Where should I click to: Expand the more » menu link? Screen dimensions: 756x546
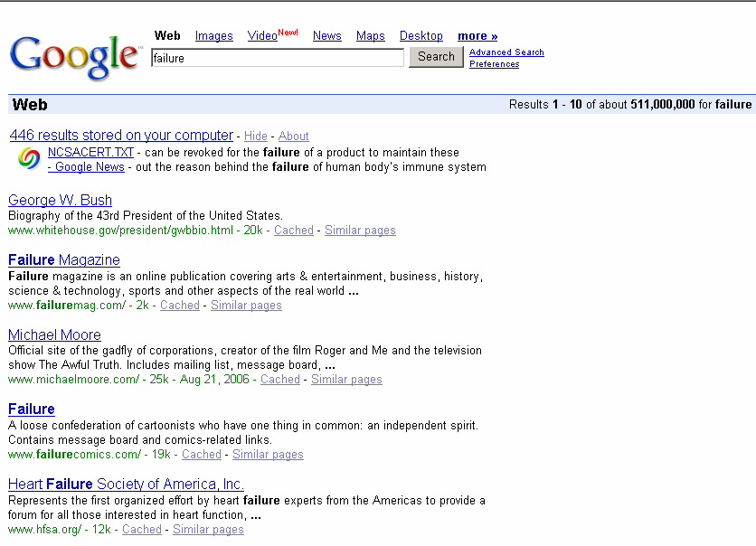click(477, 35)
